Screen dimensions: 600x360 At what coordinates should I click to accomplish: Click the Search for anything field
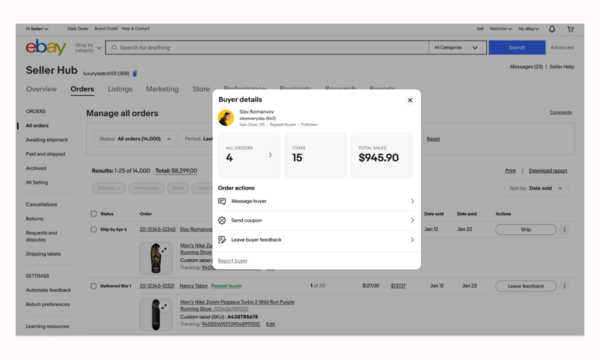[267, 47]
